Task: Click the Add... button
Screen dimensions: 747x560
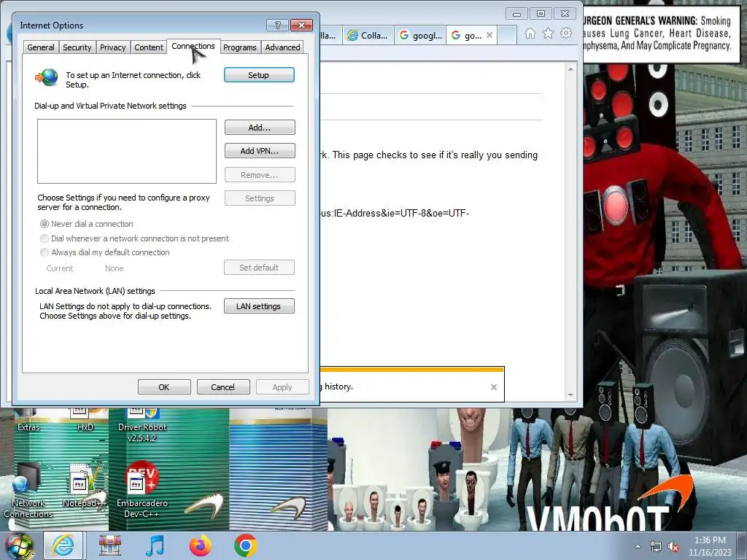Action: (x=260, y=127)
